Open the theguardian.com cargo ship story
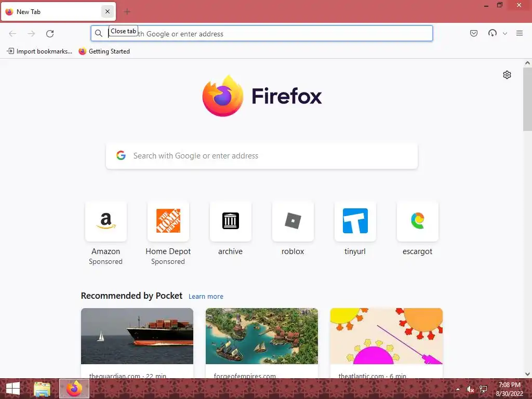This screenshot has height=399, width=532. pyautogui.click(x=137, y=343)
